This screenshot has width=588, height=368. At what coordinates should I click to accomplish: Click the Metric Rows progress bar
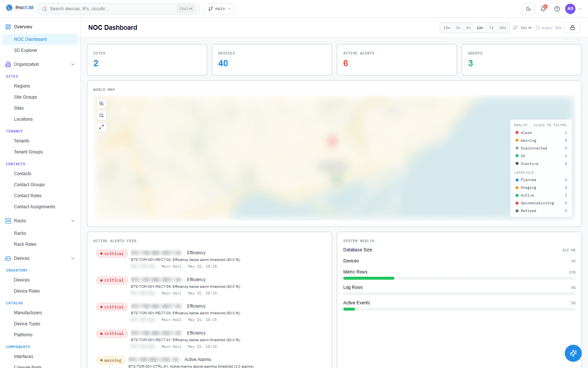[459, 278]
